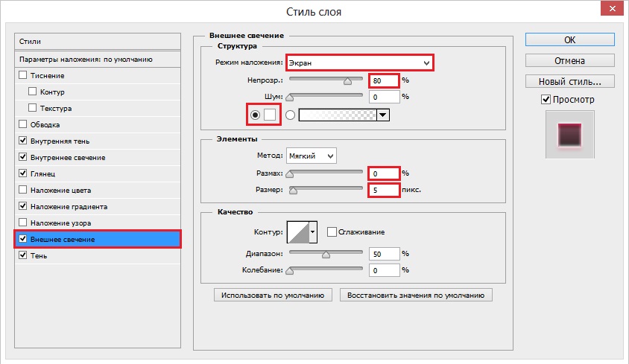
Task: Confirm with the ОК button
Action: 569,39
